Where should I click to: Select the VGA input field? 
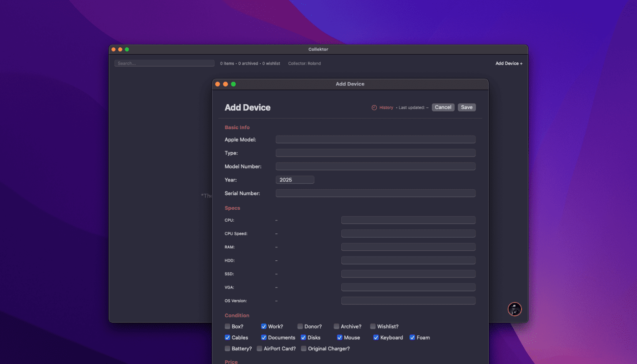[x=408, y=287]
